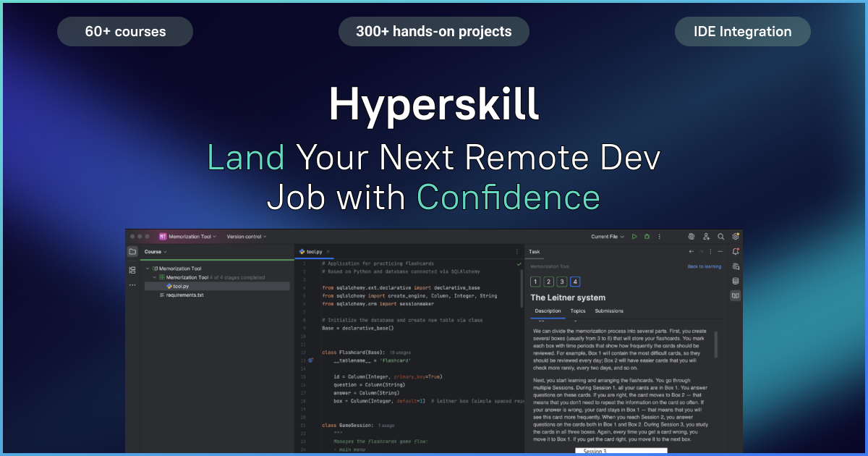This screenshot has width=868, height=456.
Task: Click the Back to learning link
Action: click(x=704, y=267)
